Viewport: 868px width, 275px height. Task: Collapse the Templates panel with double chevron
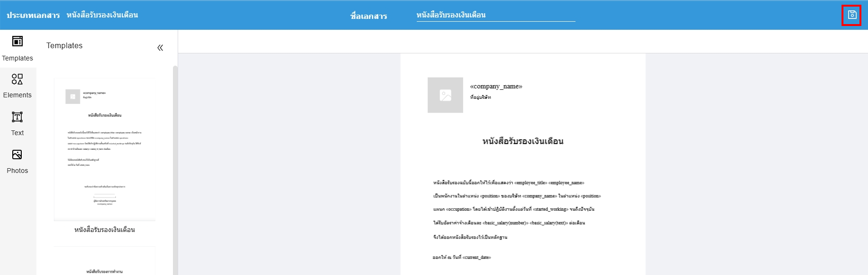[160, 48]
